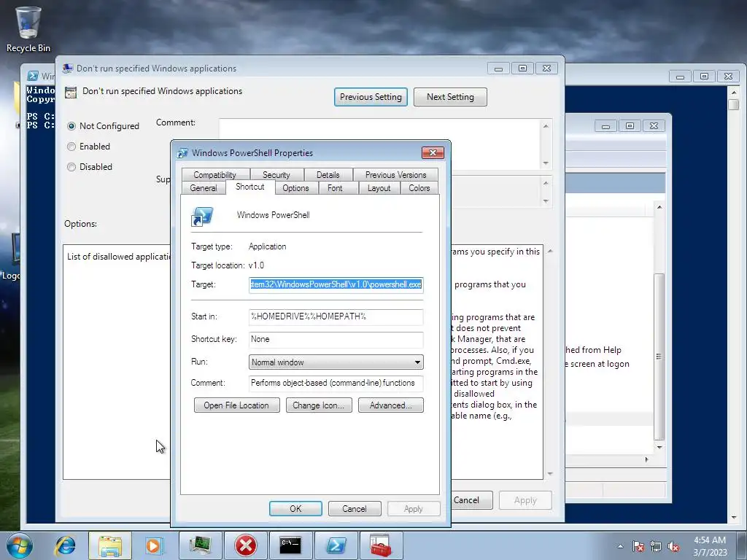The image size is (747, 560).
Task: Click the network tray icon
Action: tap(656, 546)
